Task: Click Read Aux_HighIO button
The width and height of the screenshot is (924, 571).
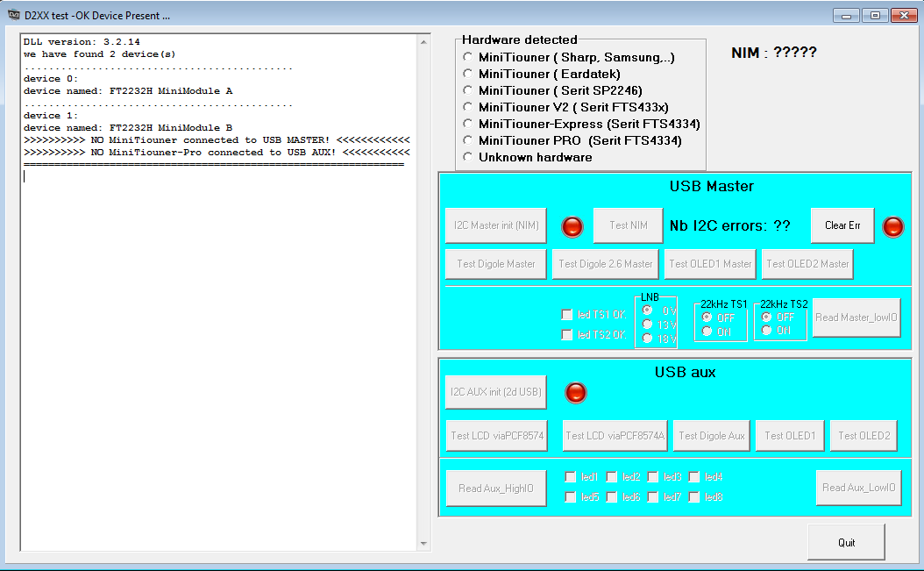Action: [495, 489]
